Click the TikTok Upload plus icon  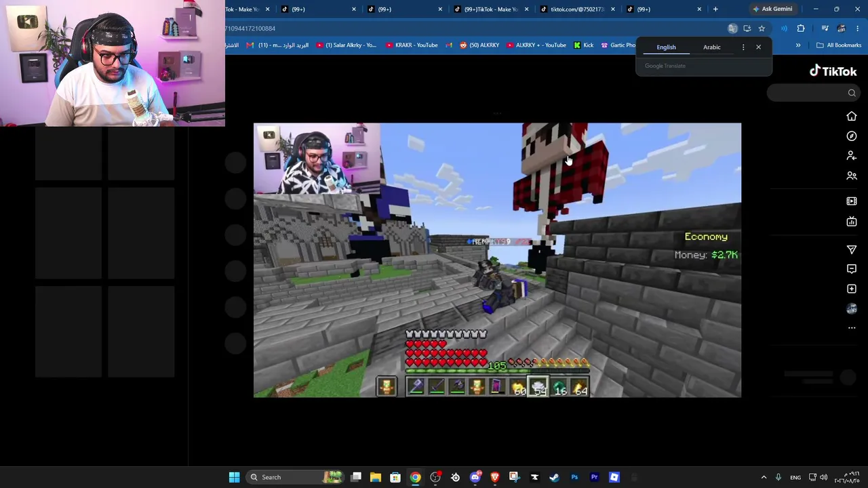[x=852, y=289]
